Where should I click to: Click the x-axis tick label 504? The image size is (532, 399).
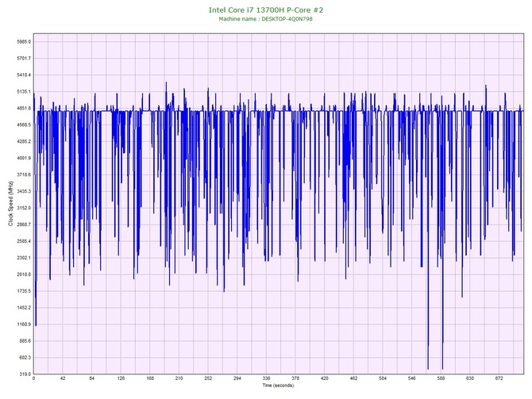[383, 378]
